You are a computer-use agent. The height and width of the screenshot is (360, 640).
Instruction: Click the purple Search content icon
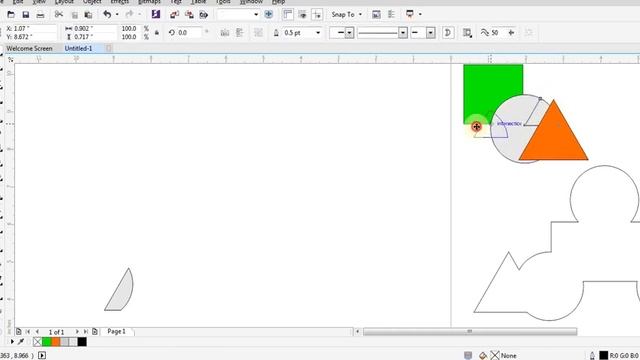pyautogui.click(x=156, y=14)
